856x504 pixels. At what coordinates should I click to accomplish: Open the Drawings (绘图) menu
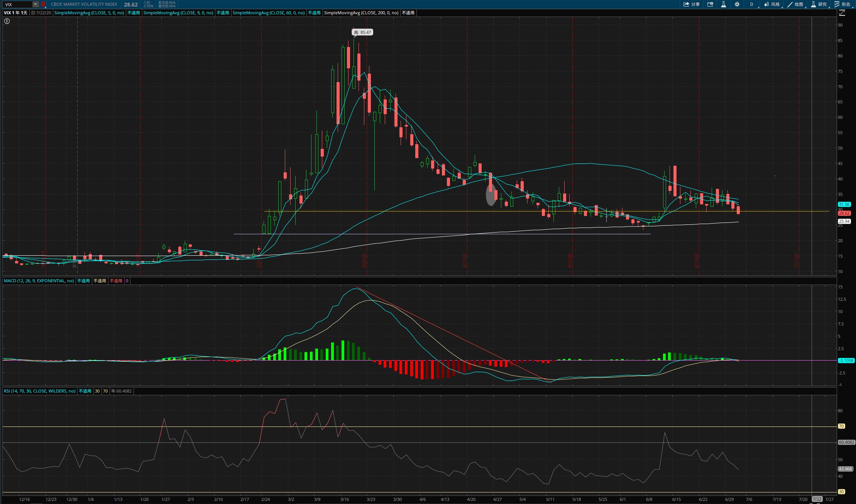796,4
